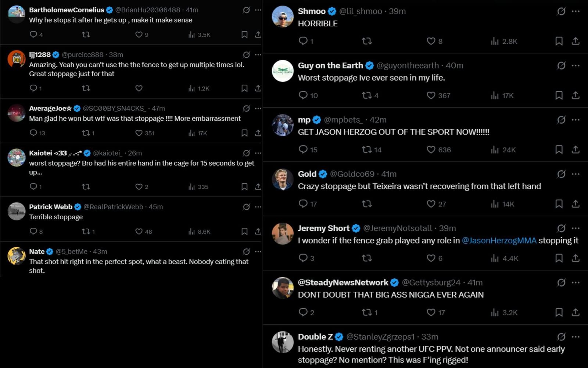
Task: Repost BartholomewCornelius's tweet
Action: (86, 35)
